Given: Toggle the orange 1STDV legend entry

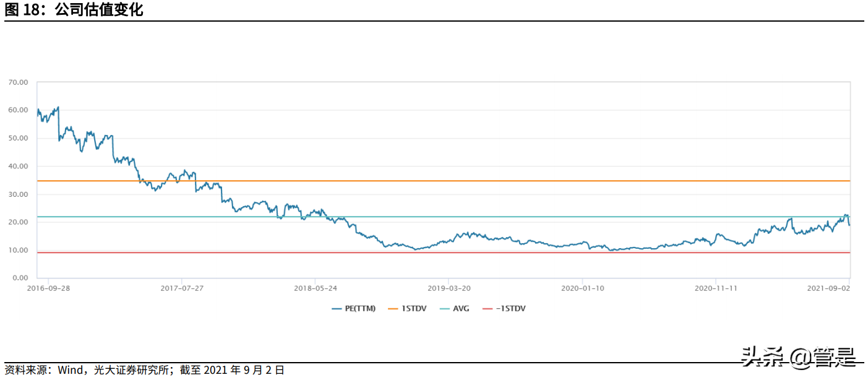Looking at the screenshot, I should point(408,308).
